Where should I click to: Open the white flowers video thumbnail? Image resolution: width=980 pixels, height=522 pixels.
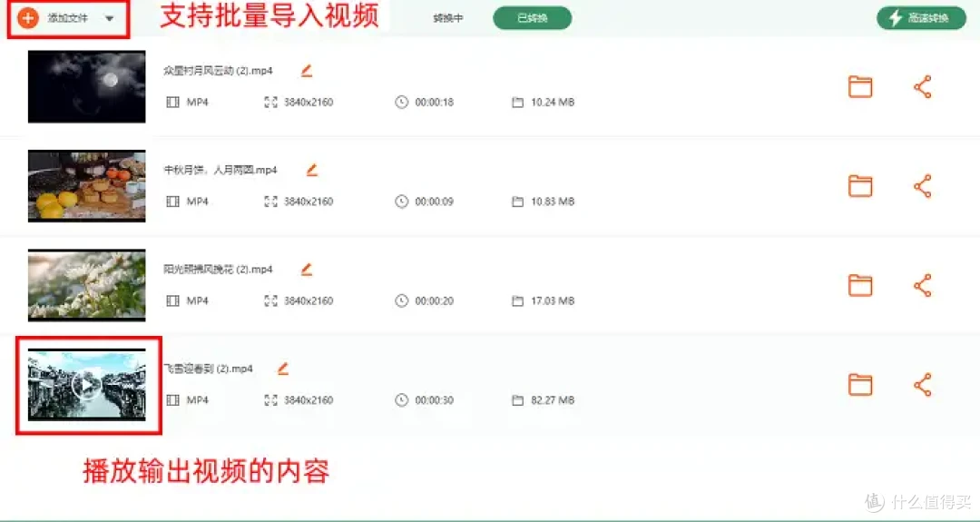[x=87, y=285]
